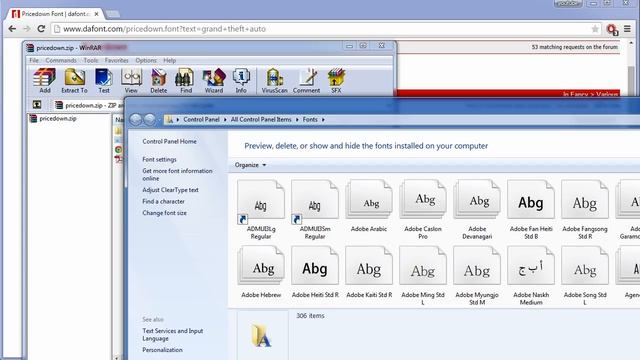The height and width of the screenshot is (360, 640).
Task: Expand All Control Panel Items breadcrumb arrow
Action: [297, 120]
